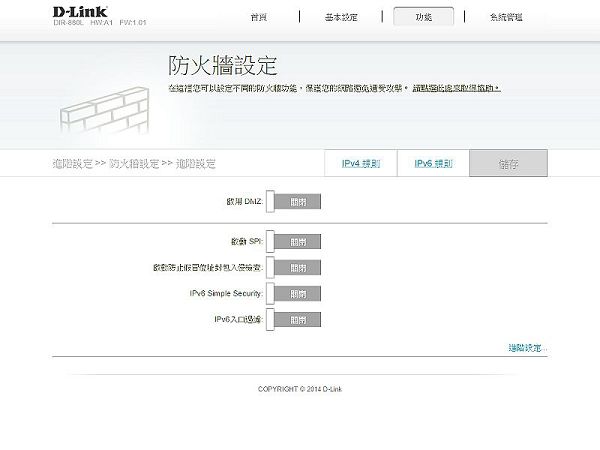
Task: Toggle the 啟動 SPI switch
Action: coord(293,241)
